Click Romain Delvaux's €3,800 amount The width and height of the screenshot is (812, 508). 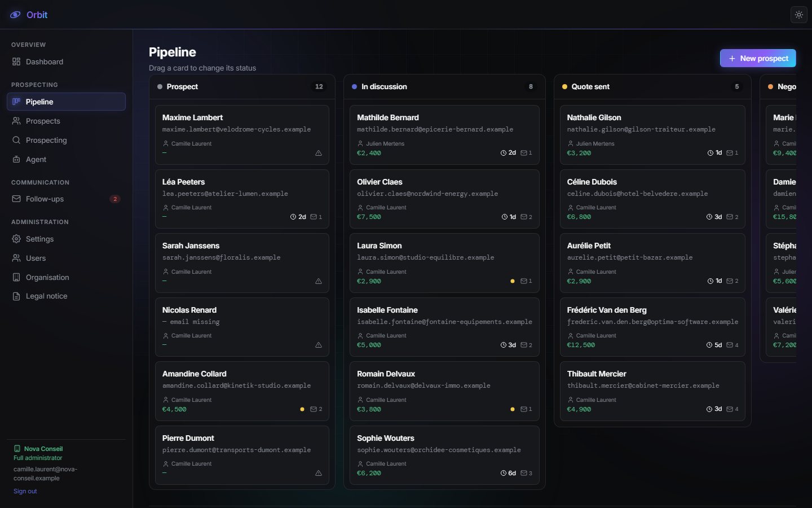[369, 409]
